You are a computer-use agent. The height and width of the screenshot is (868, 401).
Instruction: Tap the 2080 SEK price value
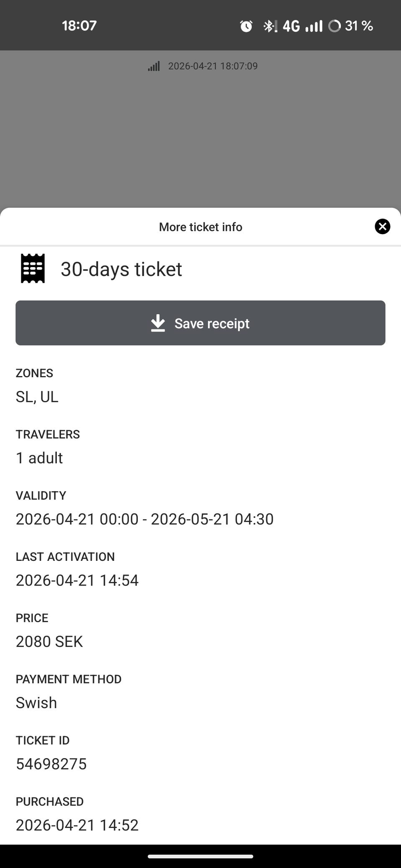coord(49,641)
